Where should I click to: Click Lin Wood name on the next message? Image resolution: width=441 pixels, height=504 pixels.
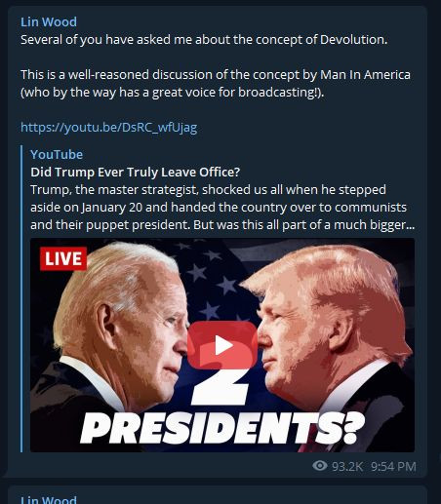(x=49, y=499)
